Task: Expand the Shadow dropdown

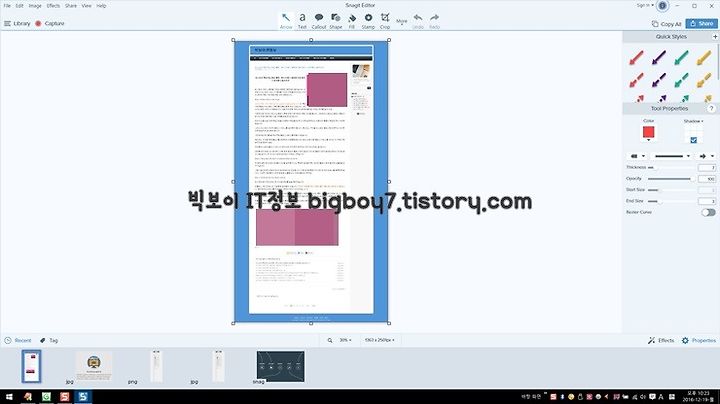Action: tap(693, 121)
